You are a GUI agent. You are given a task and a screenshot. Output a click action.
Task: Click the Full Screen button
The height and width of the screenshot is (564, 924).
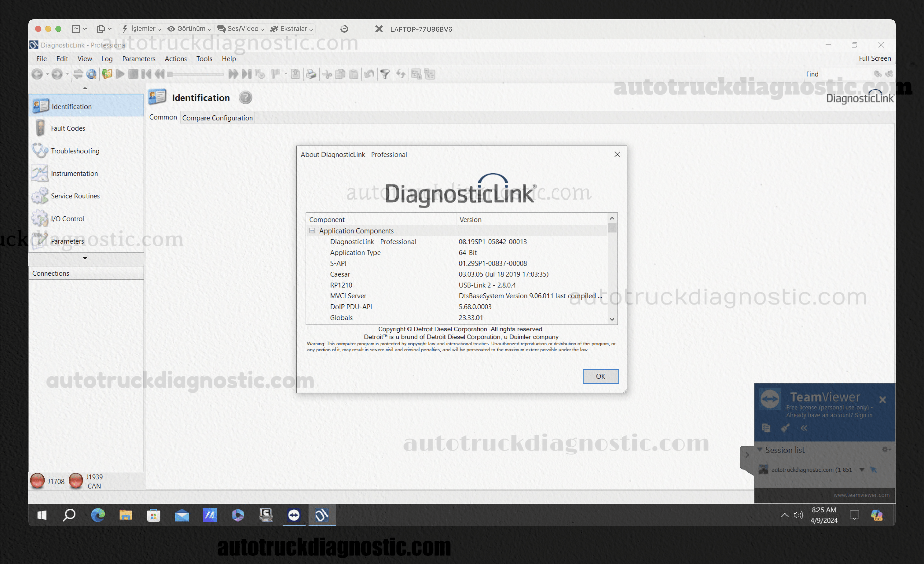click(x=875, y=58)
